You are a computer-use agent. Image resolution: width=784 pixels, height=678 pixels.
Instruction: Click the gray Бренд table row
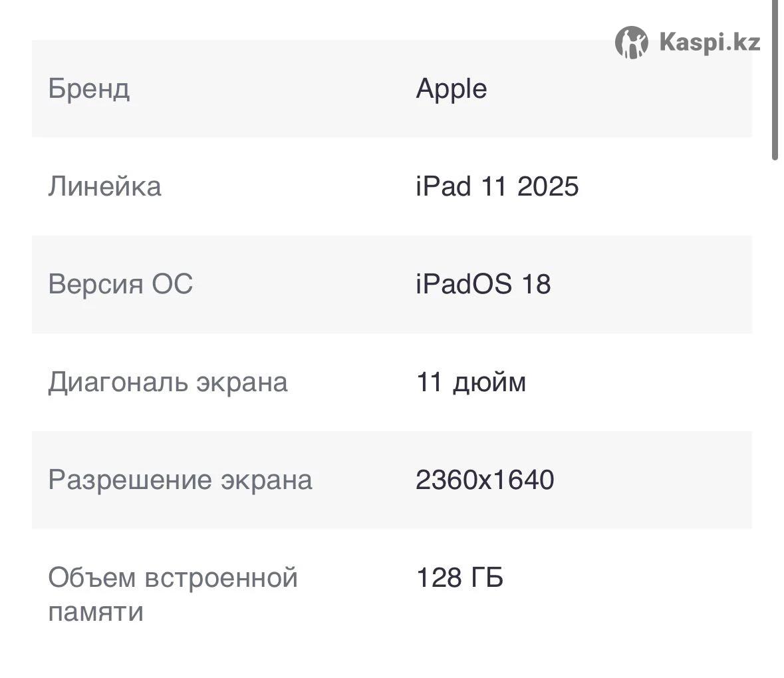point(392,88)
